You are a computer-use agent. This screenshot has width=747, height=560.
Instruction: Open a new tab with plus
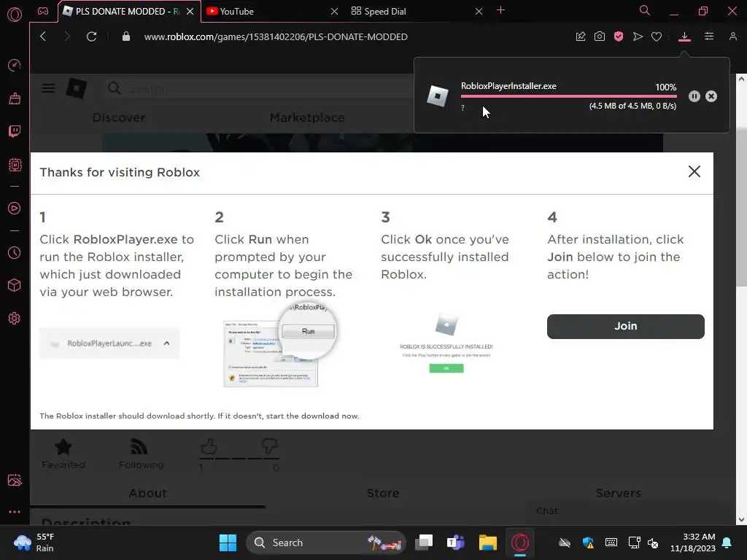pos(500,10)
